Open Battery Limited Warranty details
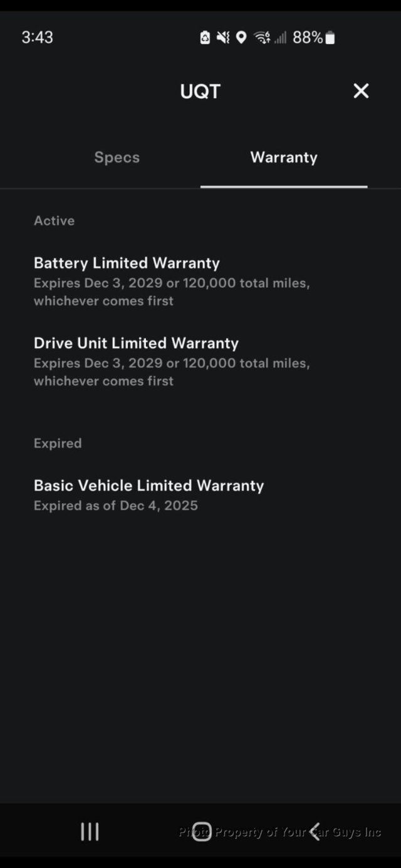This screenshot has width=401, height=868. (x=127, y=263)
